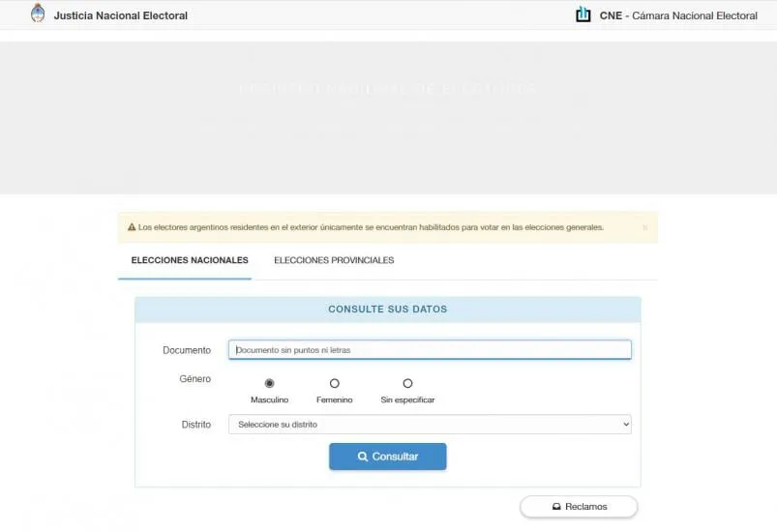
Task: Click the warning triangle icon in alert
Action: [132, 227]
